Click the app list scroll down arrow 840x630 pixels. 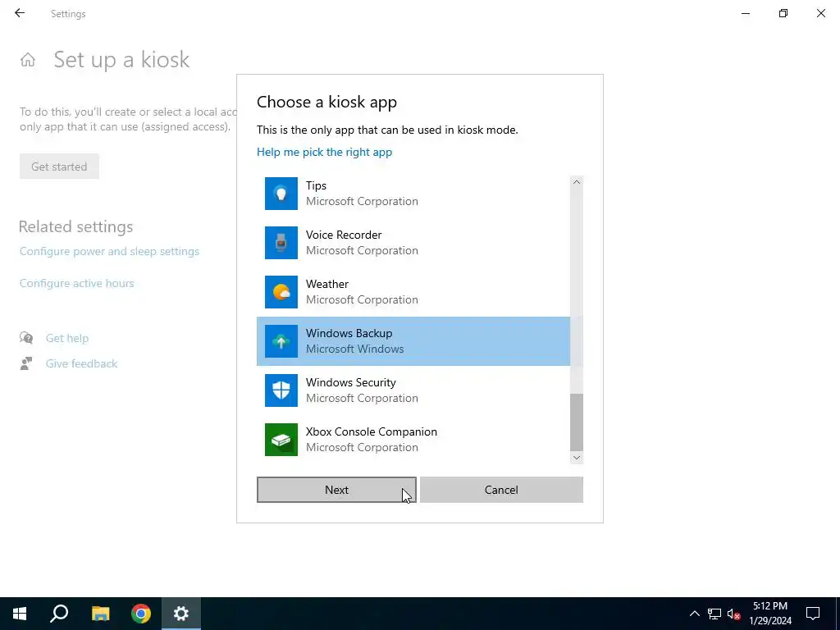(x=577, y=458)
